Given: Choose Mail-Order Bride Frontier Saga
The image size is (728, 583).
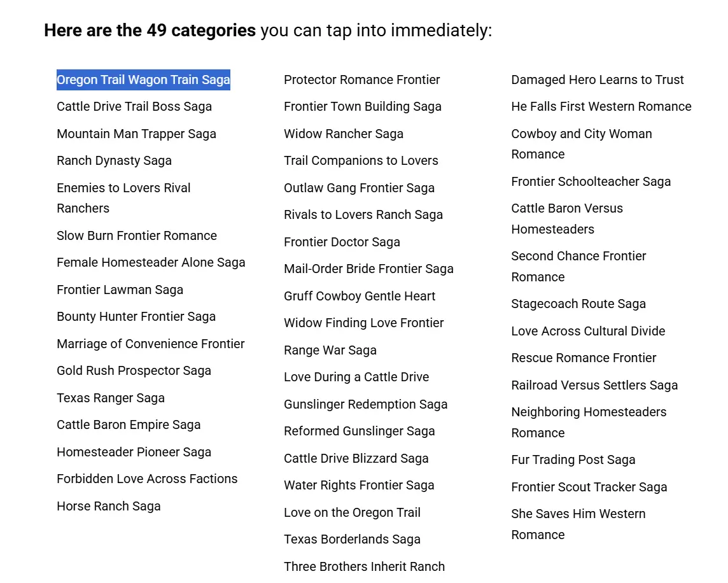Looking at the screenshot, I should click(x=368, y=269).
